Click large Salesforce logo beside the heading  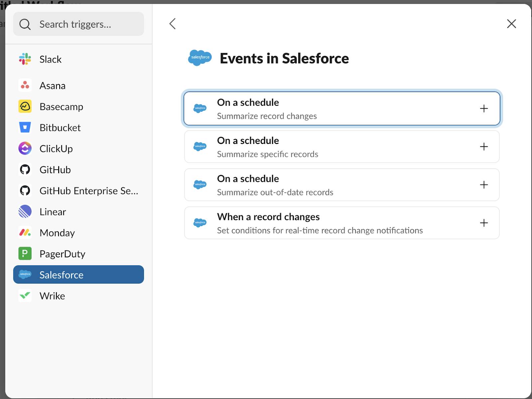coord(200,58)
